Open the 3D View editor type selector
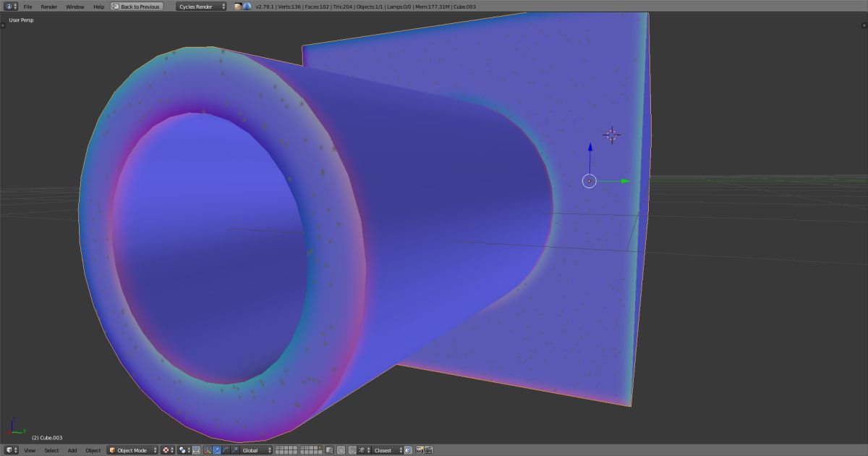 pyautogui.click(x=10, y=450)
